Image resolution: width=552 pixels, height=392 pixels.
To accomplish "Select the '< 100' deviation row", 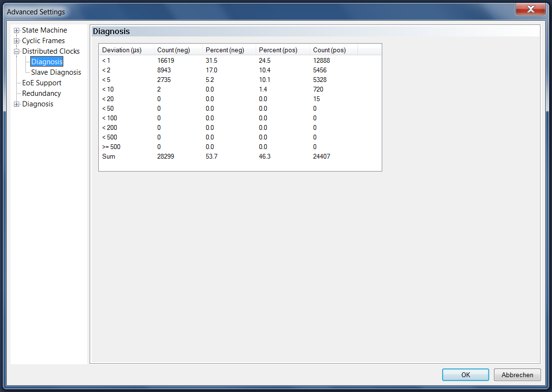I will pos(240,118).
